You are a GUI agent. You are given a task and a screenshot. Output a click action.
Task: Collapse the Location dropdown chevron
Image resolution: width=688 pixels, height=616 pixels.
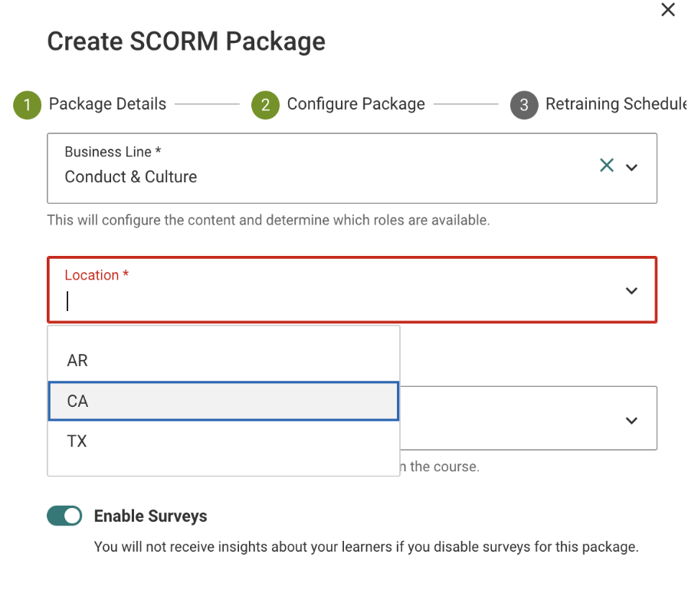[x=631, y=290]
